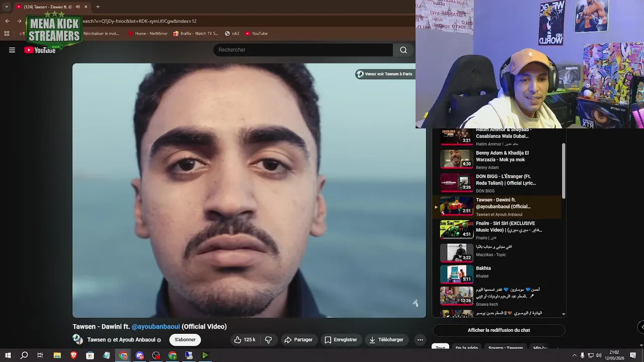Open Microsoft Store from taskbar

(90, 355)
